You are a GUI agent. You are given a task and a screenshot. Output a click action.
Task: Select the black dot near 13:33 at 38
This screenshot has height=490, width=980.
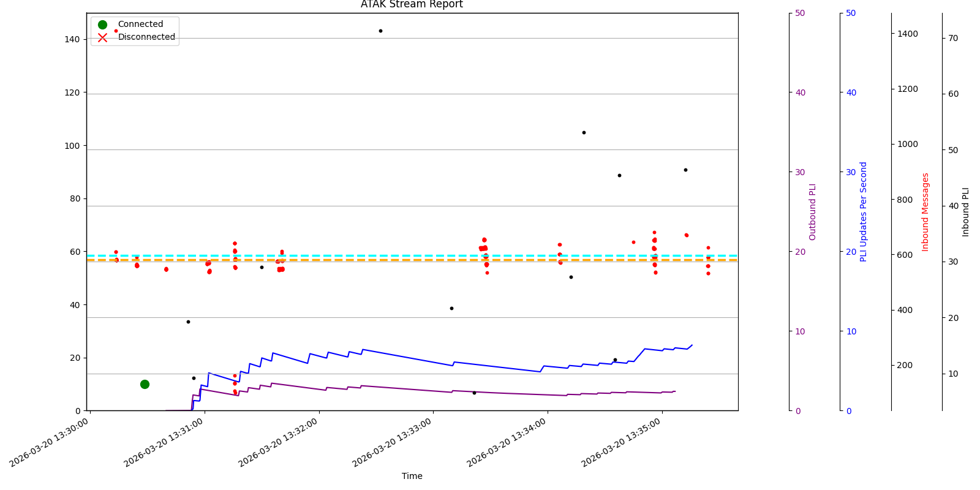point(451,308)
